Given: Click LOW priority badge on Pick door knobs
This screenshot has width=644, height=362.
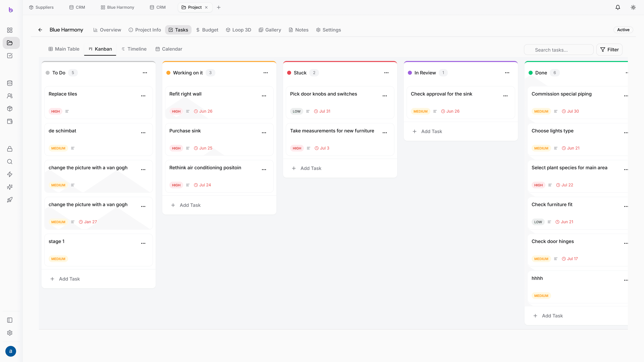Looking at the screenshot, I should click(x=297, y=111).
